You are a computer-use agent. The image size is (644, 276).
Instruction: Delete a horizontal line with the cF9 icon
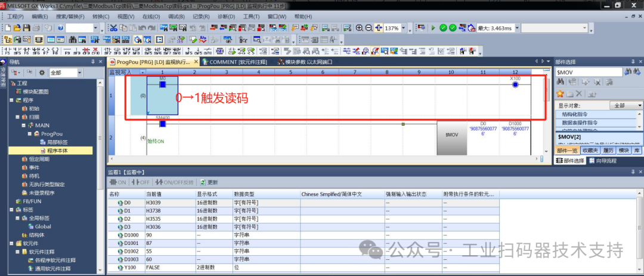(x=86, y=52)
